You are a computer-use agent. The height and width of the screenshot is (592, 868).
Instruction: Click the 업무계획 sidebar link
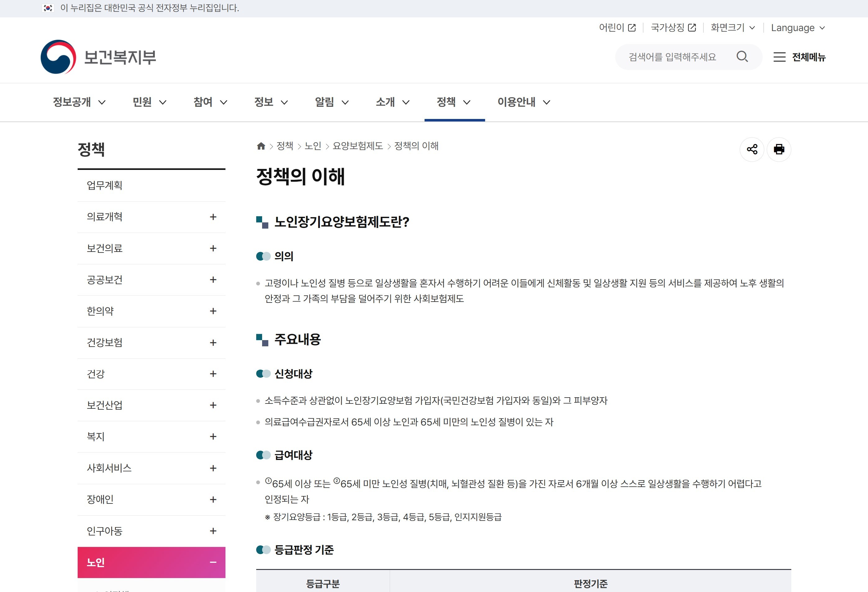coord(105,185)
